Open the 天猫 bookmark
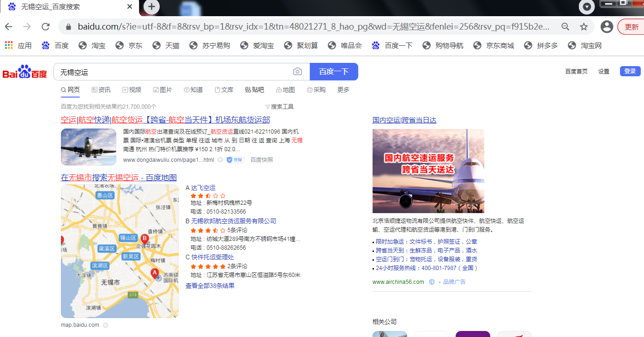 166,45
